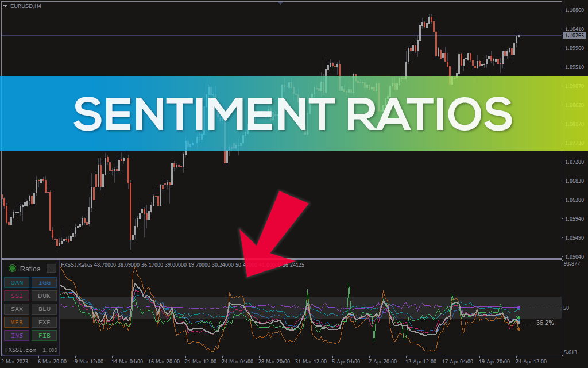Open the FXSSI.com link
This screenshot has height=368, width=588.
click(21, 350)
